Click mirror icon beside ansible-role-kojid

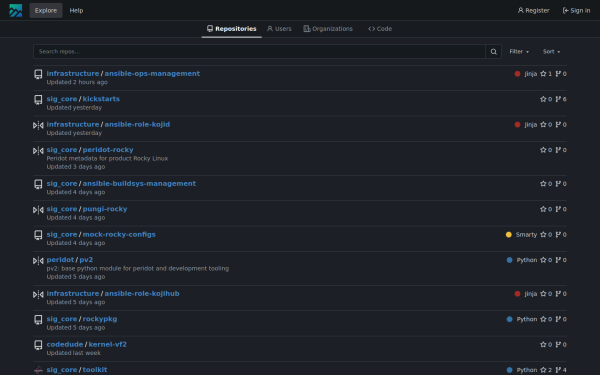(38, 125)
